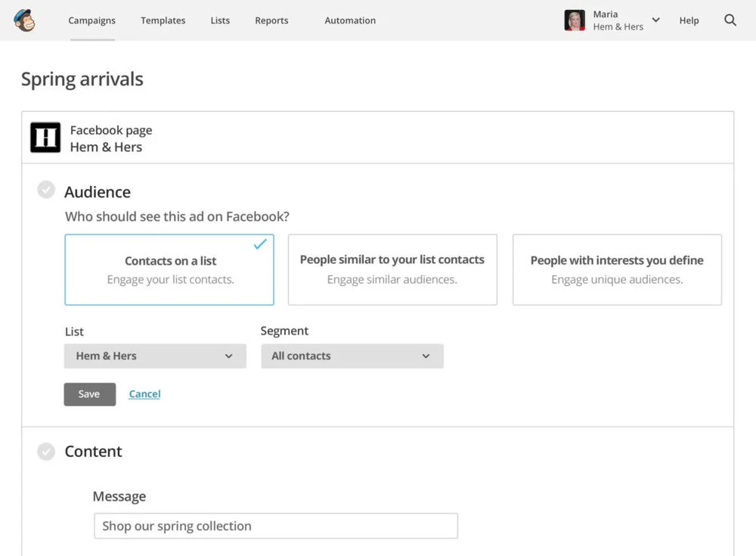Select People similar to your list contacts
This screenshot has width=756, height=556.
[x=392, y=269]
